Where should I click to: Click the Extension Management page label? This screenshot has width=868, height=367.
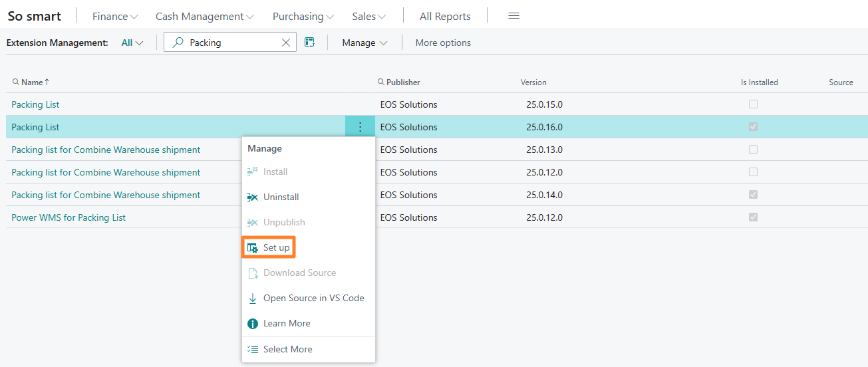tap(57, 43)
